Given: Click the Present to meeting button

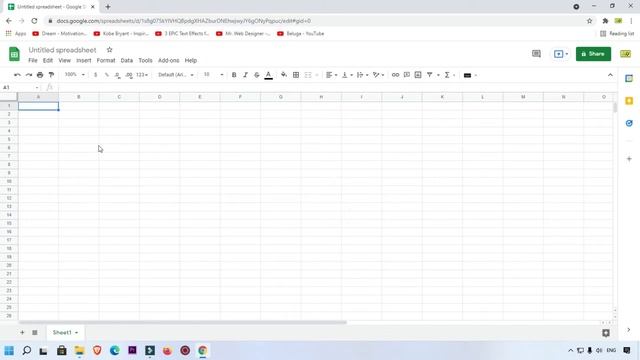Looking at the screenshot, I should pos(561,54).
